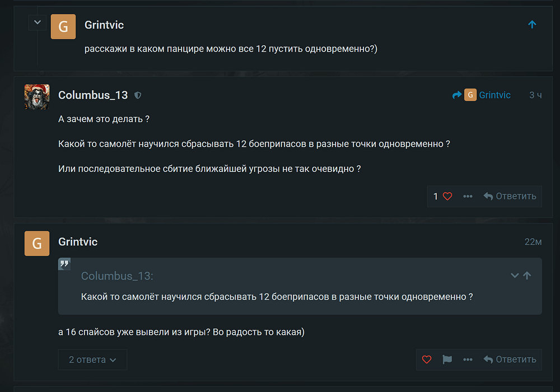
Task: Show who liked Columbus_13's post via count "1"
Action: click(x=436, y=197)
